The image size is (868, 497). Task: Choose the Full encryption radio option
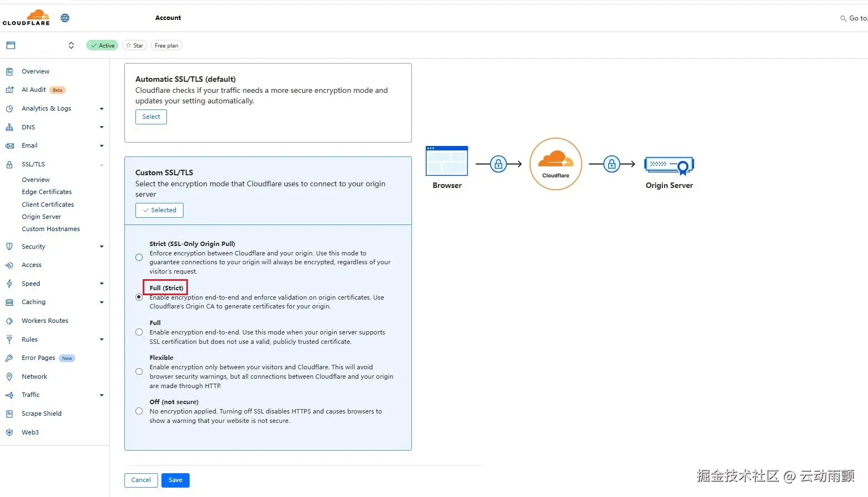139,332
